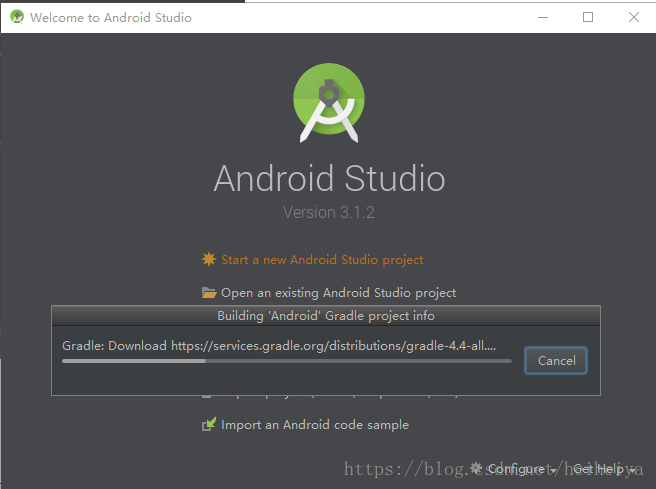Click the Gradle download progress bar
The image size is (656, 489).
coord(287,361)
